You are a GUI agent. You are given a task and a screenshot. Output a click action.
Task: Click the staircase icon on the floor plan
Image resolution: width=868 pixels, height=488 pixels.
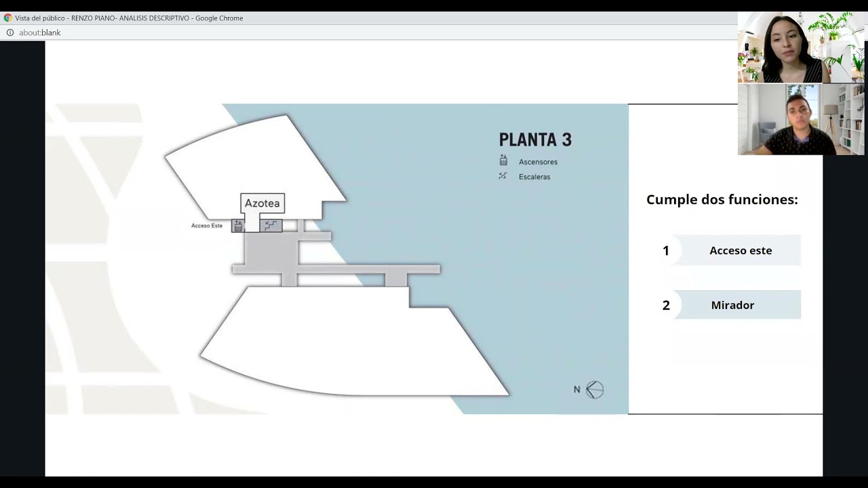point(271,226)
